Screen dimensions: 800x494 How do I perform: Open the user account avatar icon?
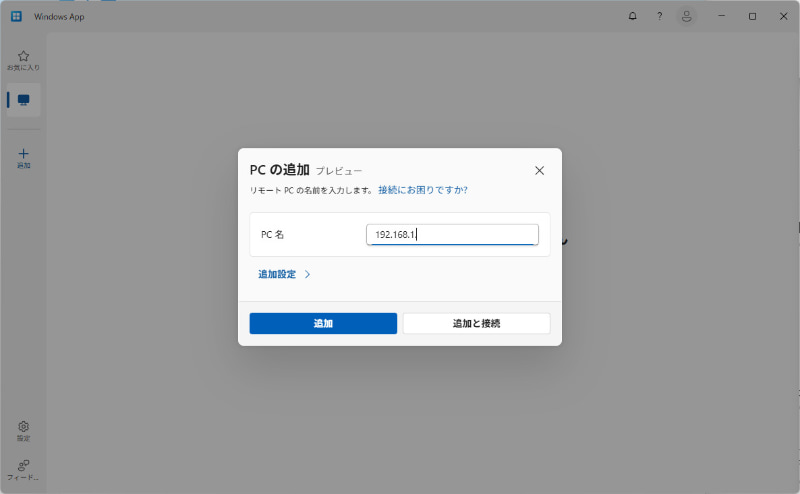(687, 16)
